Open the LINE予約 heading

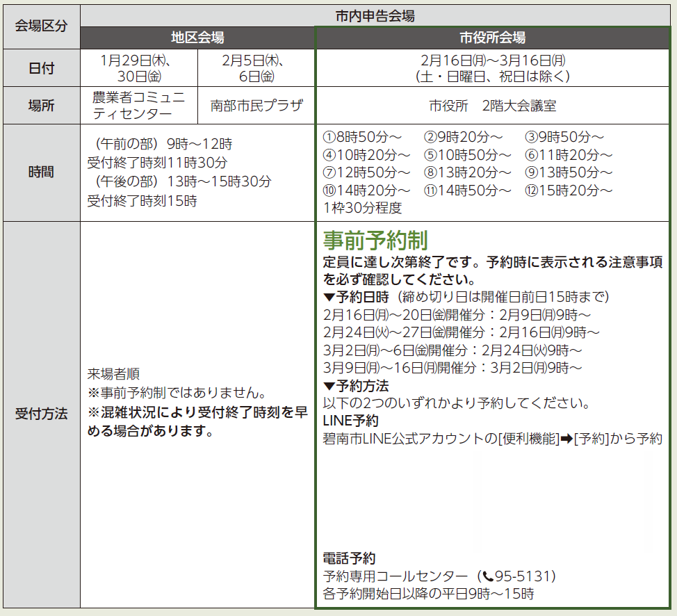350,421
